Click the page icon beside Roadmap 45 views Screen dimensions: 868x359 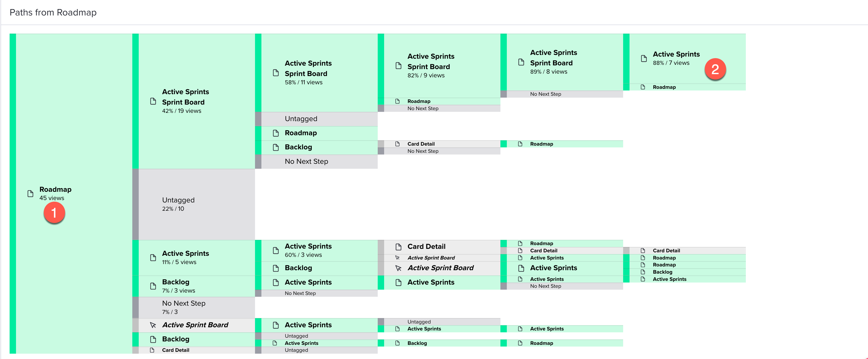(30, 194)
